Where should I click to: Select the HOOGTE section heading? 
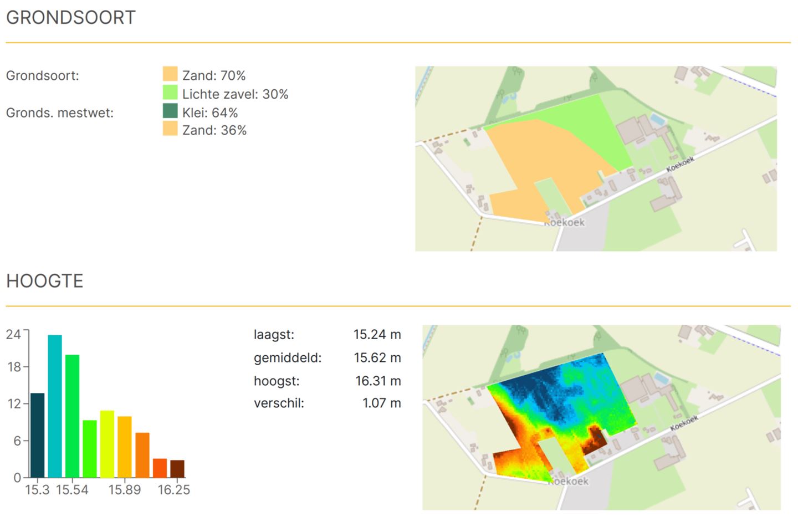(45, 281)
